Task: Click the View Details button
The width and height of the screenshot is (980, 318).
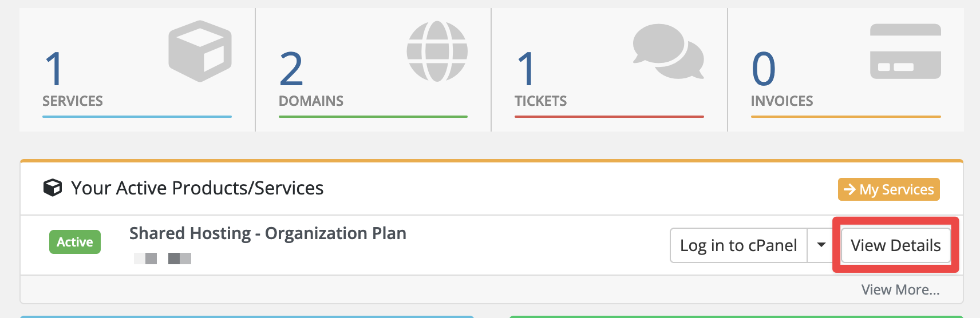Action: point(896,245)
